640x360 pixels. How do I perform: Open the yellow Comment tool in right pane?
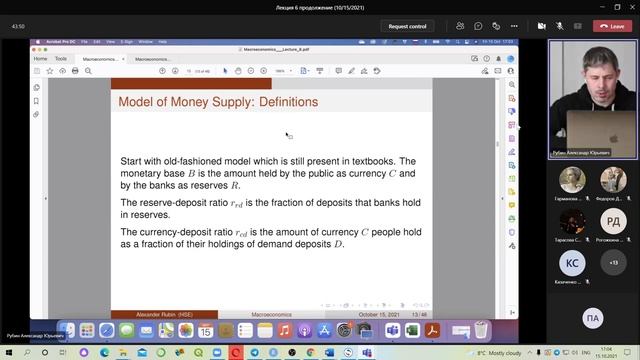(512, 205)
